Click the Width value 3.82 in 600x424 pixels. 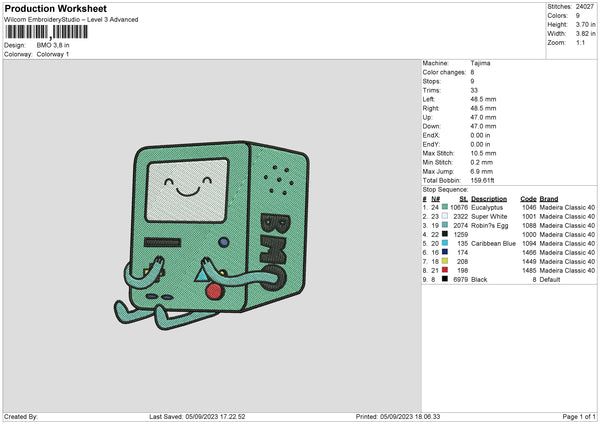point(585,34)
